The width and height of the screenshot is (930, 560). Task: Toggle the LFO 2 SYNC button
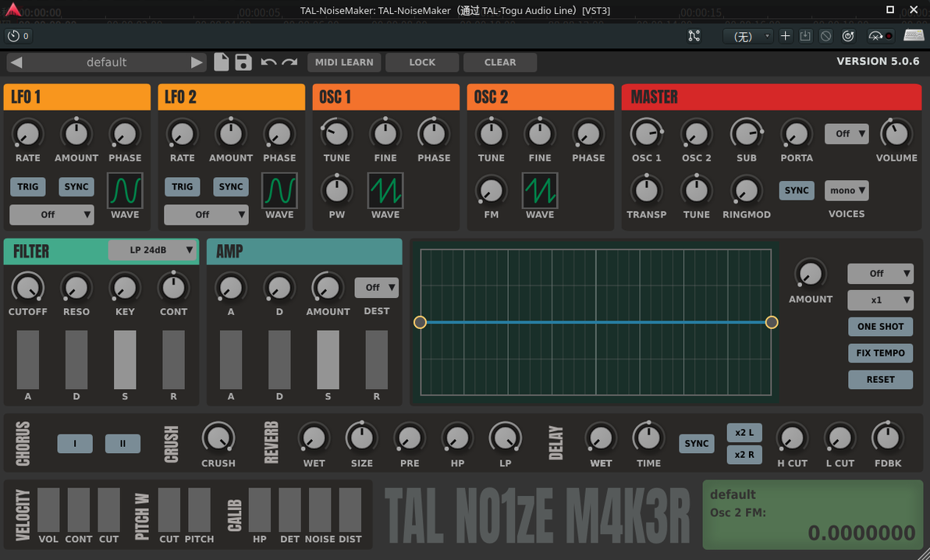tap(231, 186)
